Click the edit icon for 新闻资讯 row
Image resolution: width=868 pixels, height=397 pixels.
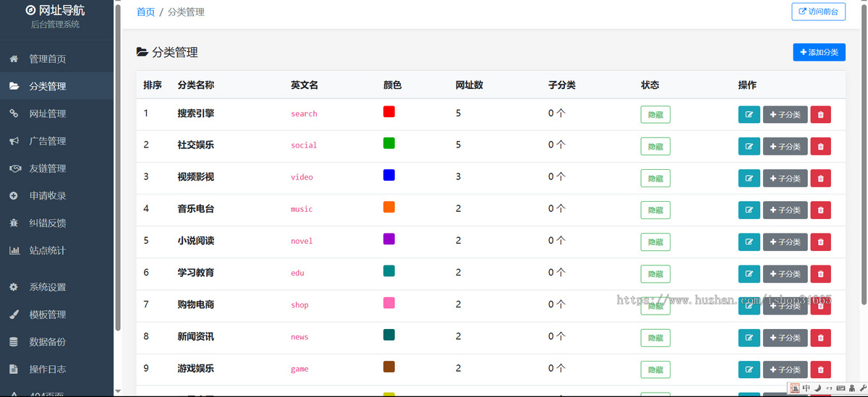pos(749,337)
